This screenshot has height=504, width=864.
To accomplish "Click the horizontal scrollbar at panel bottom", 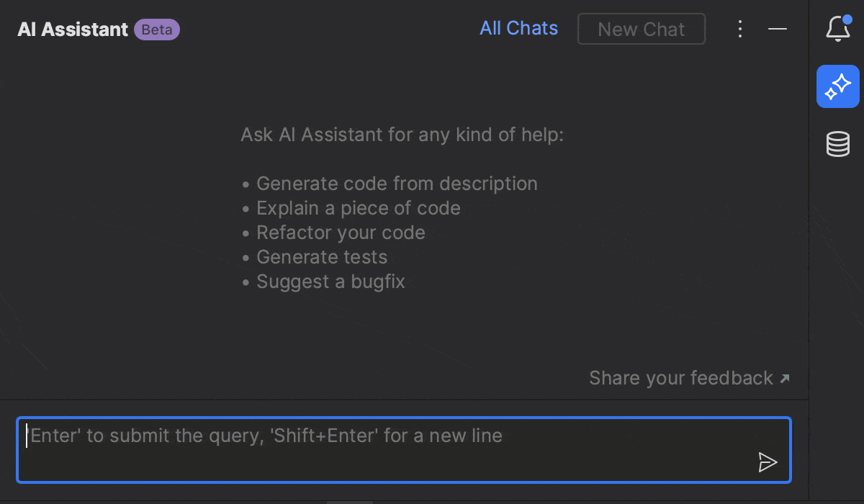I will tap(350, 502).
